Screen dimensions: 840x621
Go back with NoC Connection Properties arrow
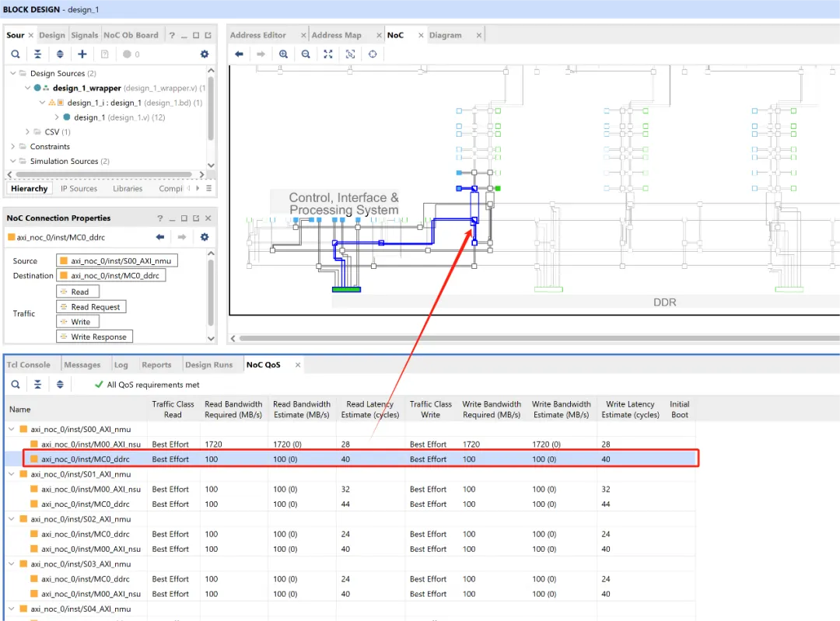point(160,237)
